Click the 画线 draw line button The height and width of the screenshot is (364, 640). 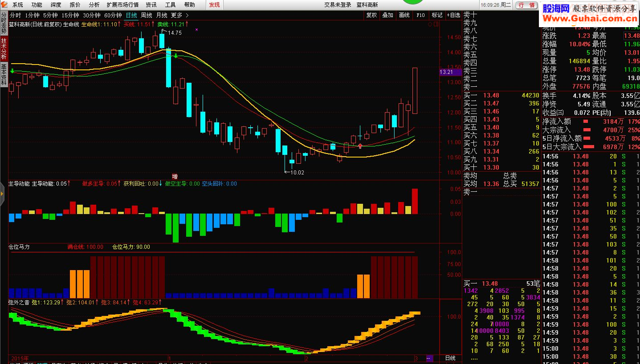(404, 15)
